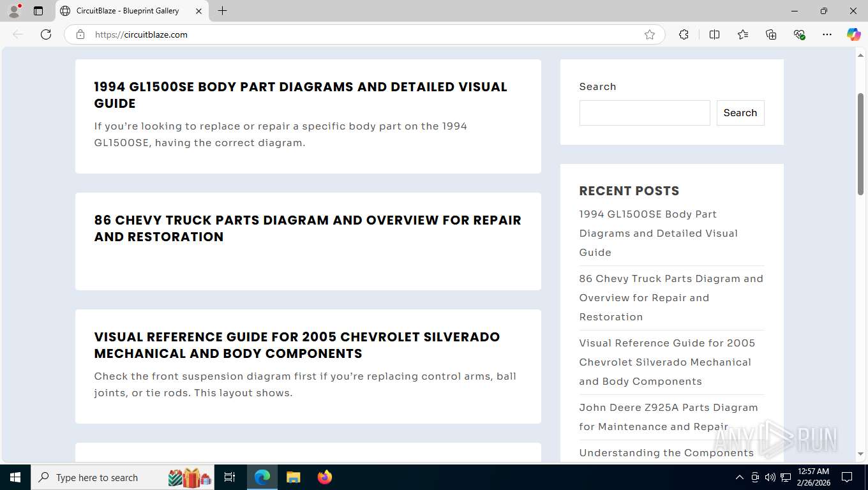Image resolution: width=868 pixels, height=490 pixels.
Task: Open the Windows Start menu
Action: pos(15,477)
